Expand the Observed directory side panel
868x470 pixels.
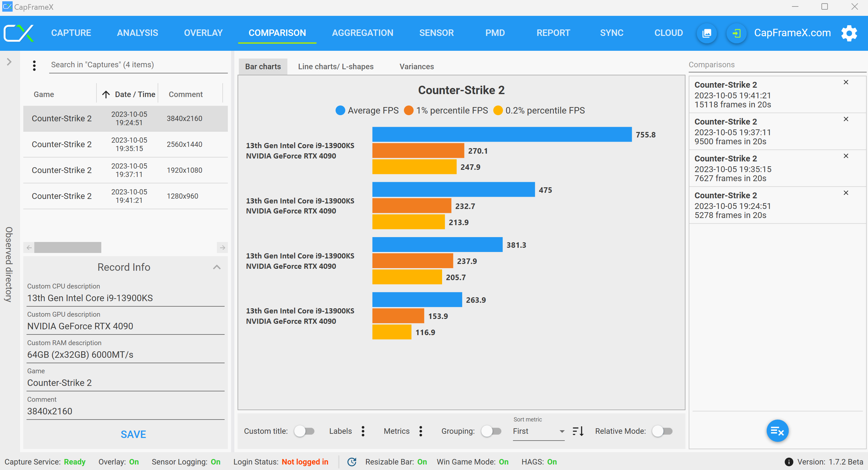click(9, 62)
